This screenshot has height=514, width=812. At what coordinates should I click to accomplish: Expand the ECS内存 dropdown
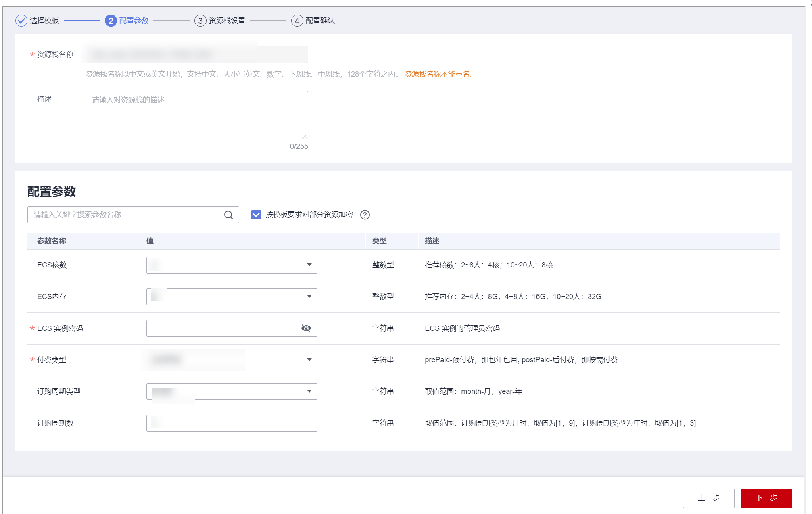coord(232,297)
